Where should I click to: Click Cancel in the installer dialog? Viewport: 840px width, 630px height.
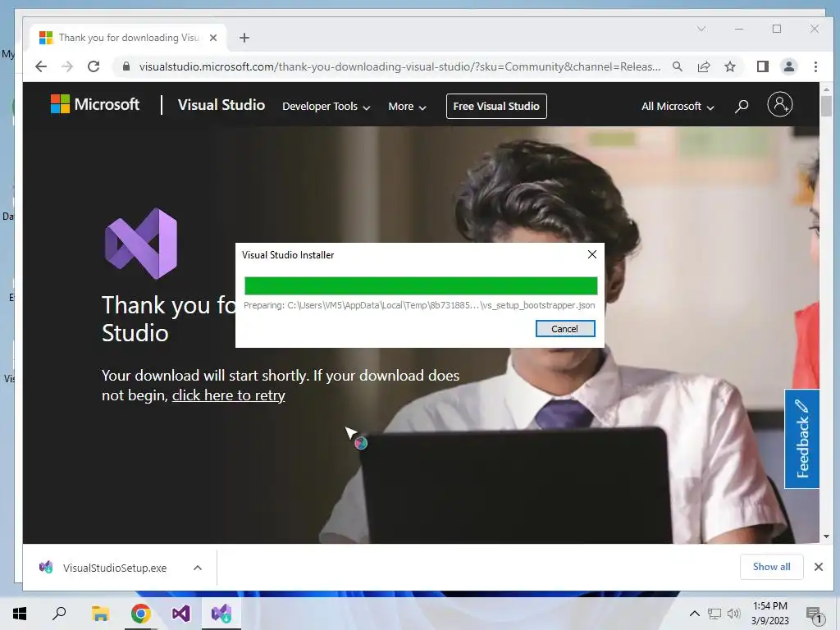565,328
